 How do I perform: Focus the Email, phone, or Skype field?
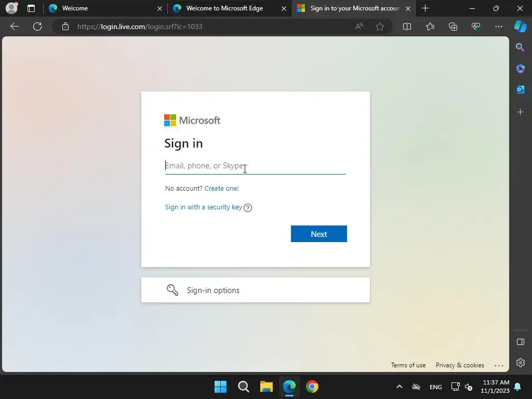(256, 166)
